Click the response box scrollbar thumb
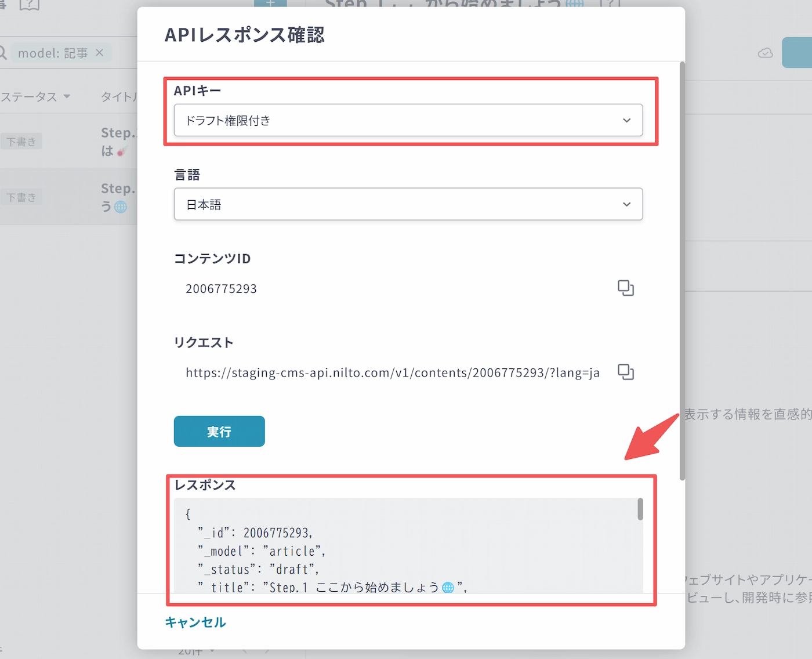Viewport: 812px width, 659px height. click(x=640, y=509)
